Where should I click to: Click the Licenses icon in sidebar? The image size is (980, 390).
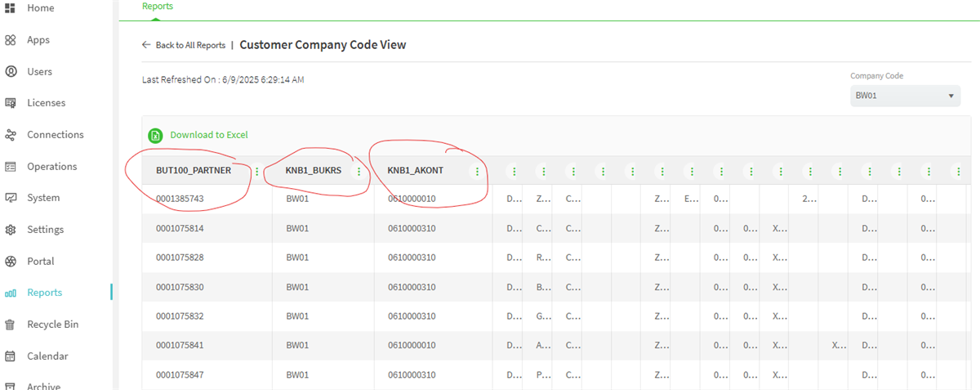11,103
